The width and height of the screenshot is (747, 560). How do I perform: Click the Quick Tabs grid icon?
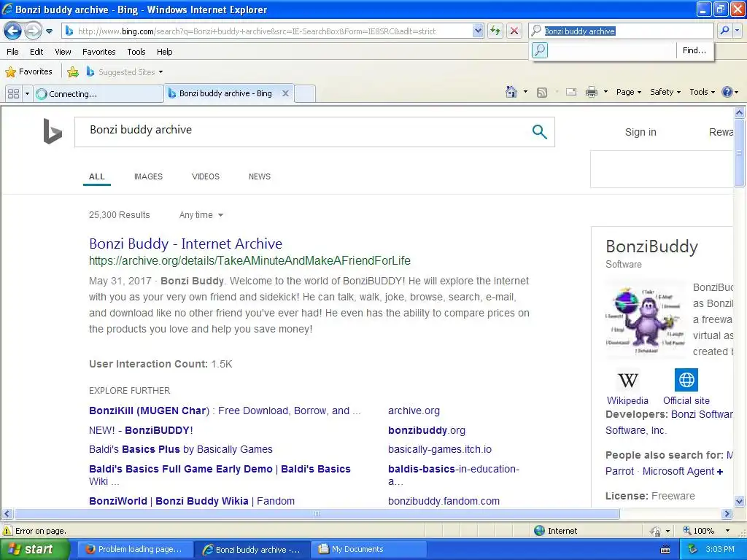click(x=14, y=93)
